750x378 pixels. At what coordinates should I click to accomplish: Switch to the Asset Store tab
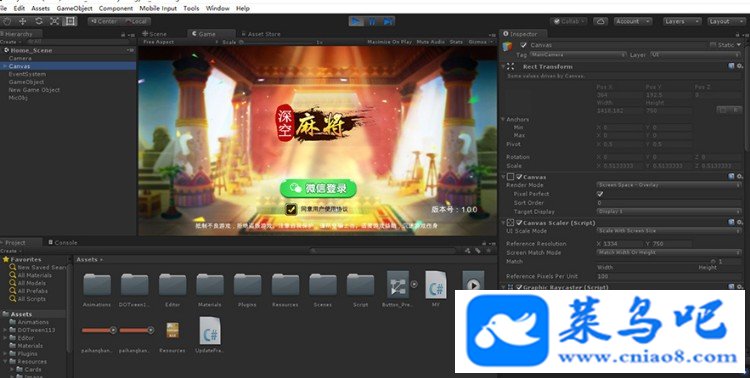(261, 34)
